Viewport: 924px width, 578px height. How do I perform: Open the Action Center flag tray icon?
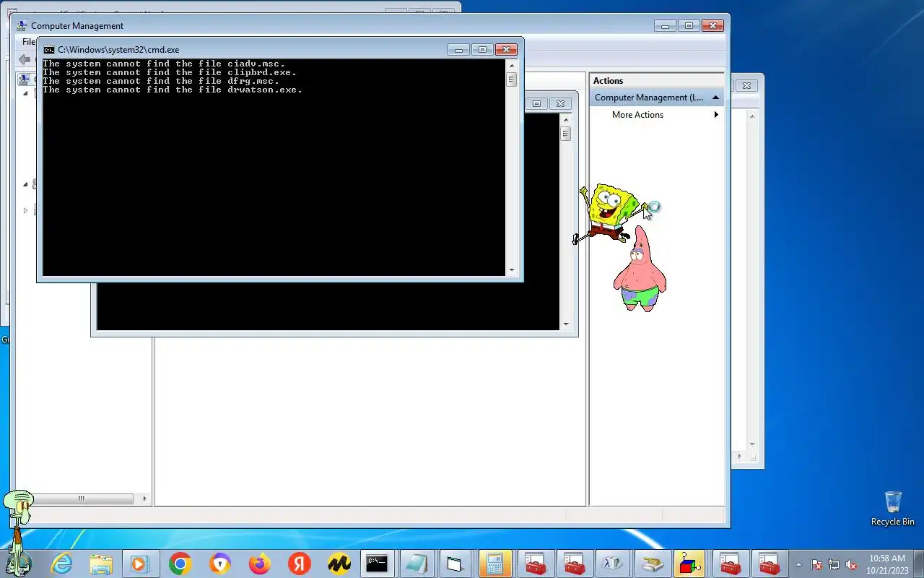click(816, 564)
